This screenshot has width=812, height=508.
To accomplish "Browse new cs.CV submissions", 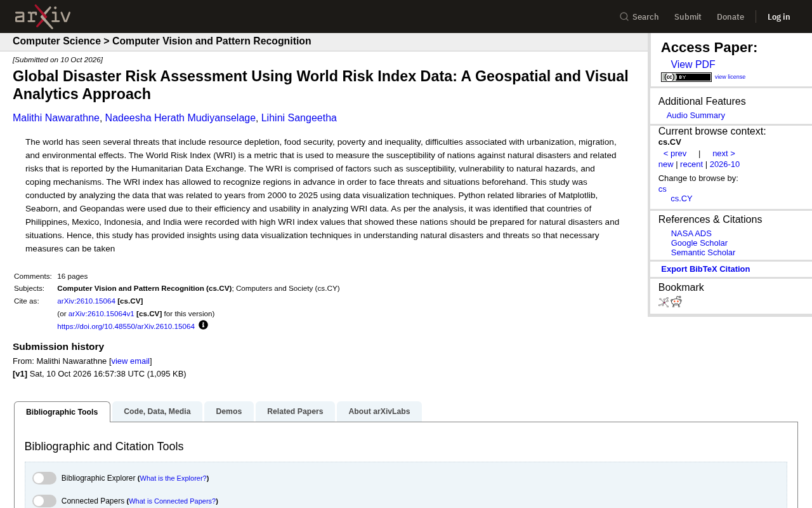I will point(666,164).
